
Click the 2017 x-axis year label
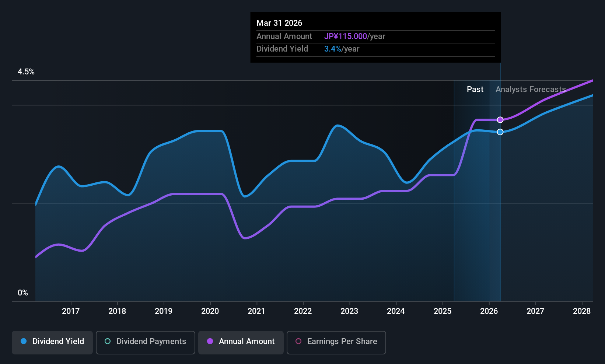pyautogui.click(x=71, y=311)
